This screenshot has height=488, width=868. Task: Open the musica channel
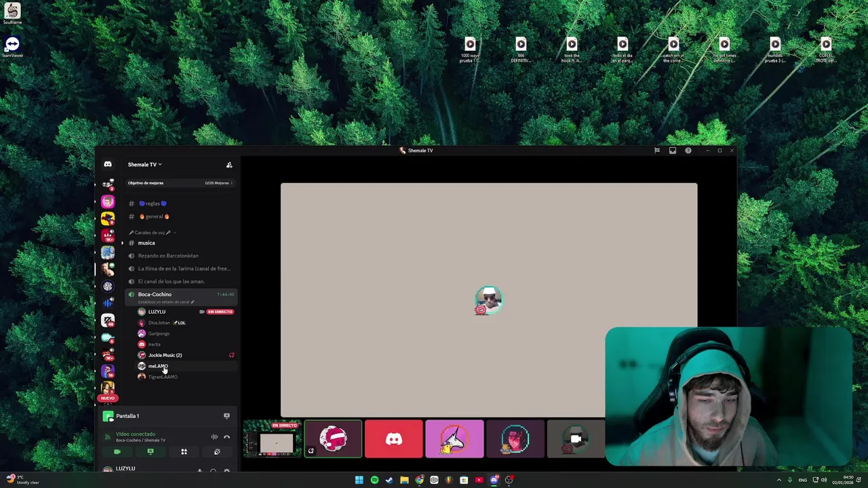click(x=146, y=243)
